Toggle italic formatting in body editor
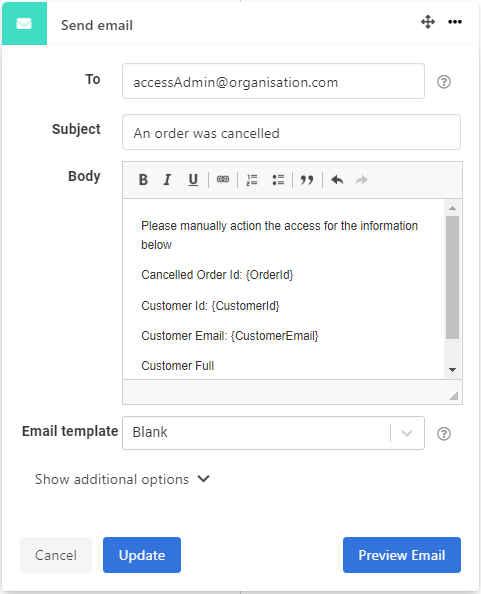This screenshot has height=594, width=481. coord(167,180)
